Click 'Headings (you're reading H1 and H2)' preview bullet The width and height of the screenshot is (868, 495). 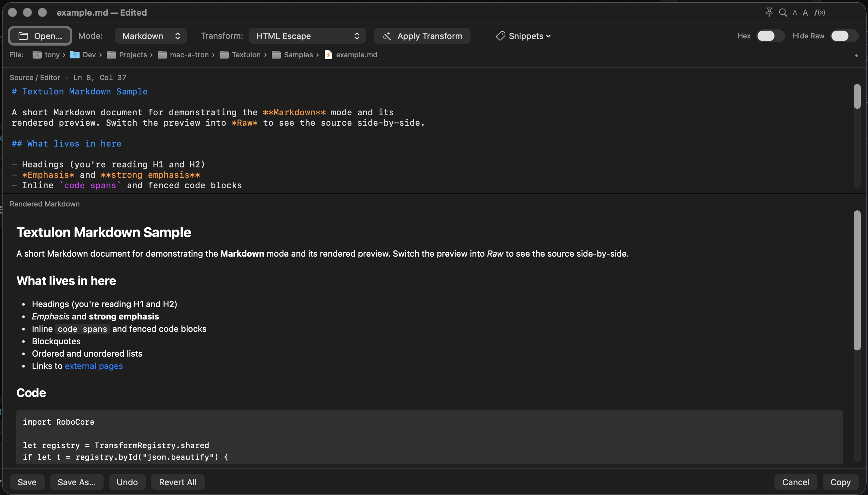(x=104, y=304)
